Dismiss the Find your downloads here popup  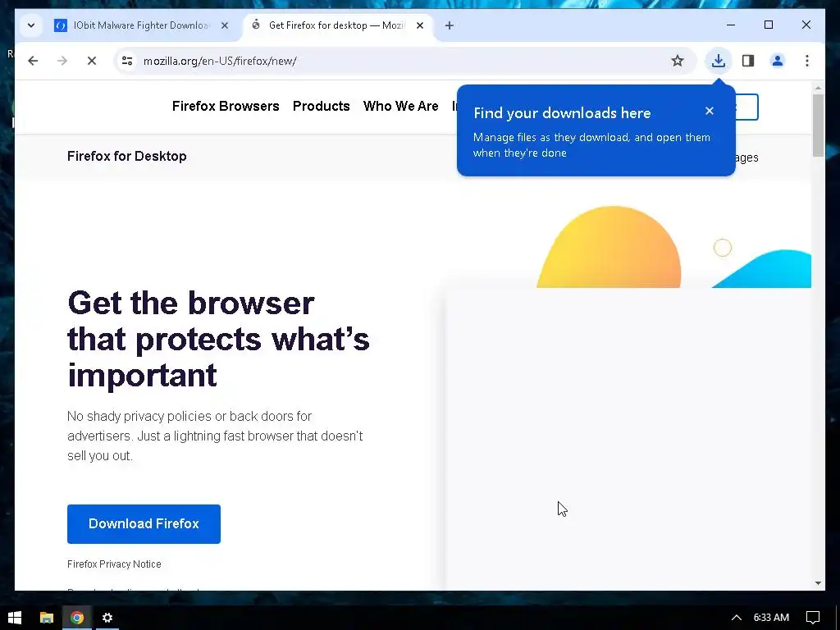point(710,111)
